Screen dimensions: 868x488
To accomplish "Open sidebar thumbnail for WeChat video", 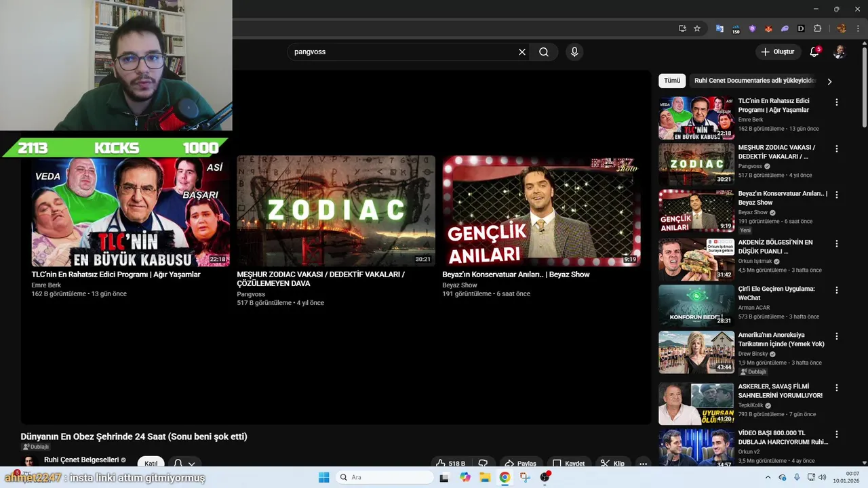I will [696, 305].
